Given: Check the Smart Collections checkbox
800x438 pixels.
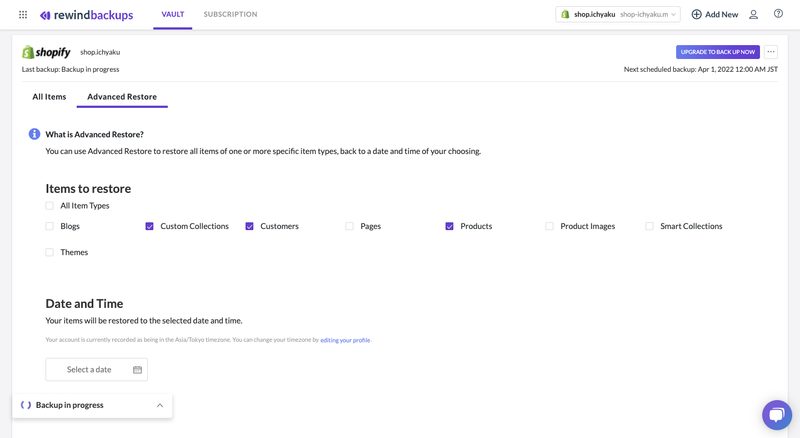Looking at the screenshot, I should 649,226.
